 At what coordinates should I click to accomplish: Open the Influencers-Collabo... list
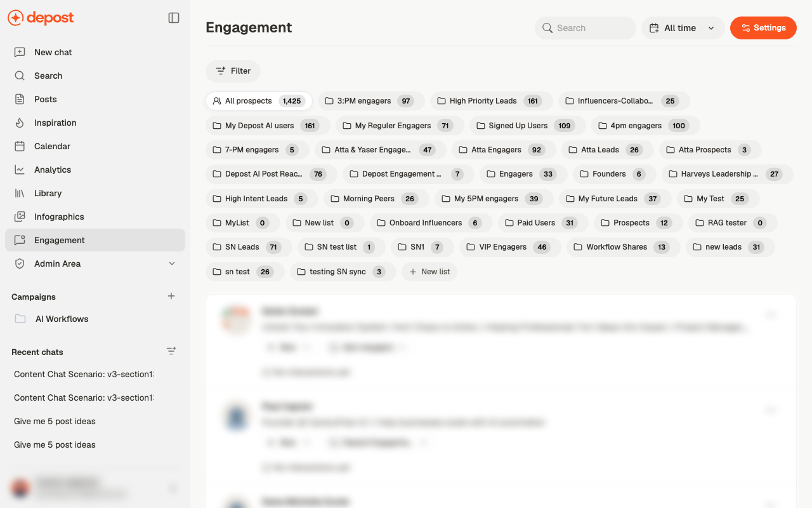[624, 101]
